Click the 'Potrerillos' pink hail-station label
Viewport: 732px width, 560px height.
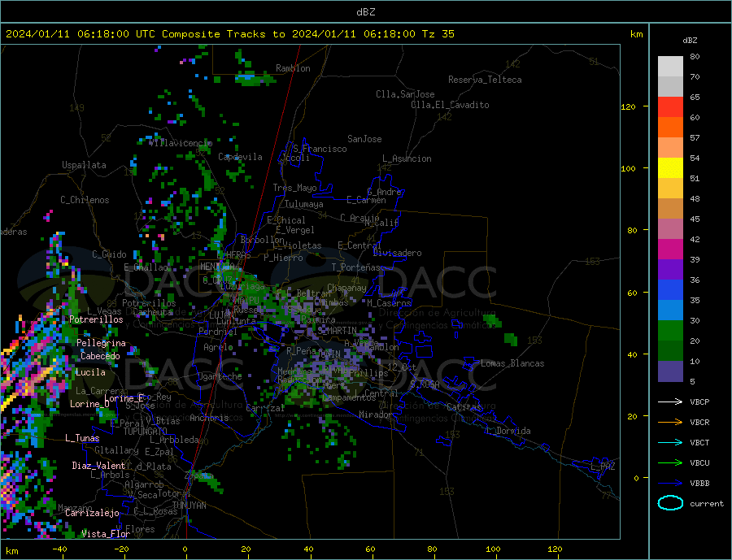[x=96, y=319]
